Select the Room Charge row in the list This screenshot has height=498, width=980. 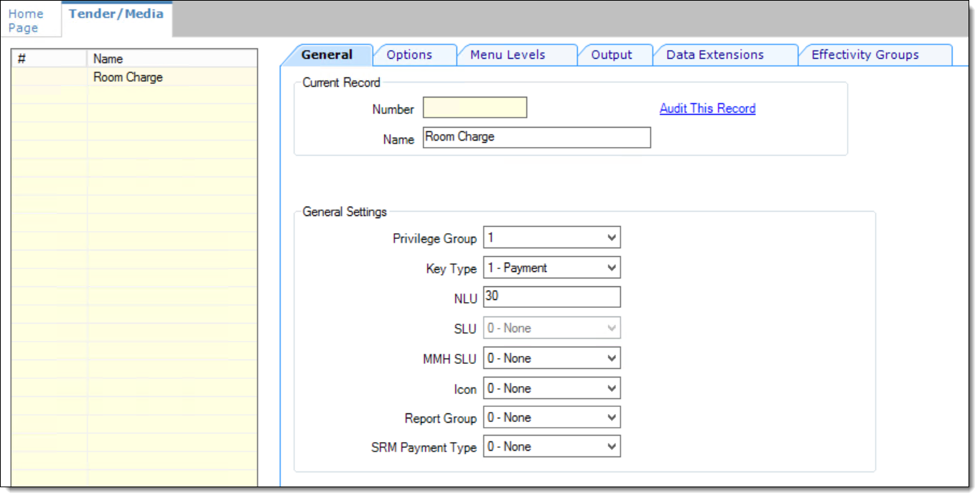tap(134, 77)
